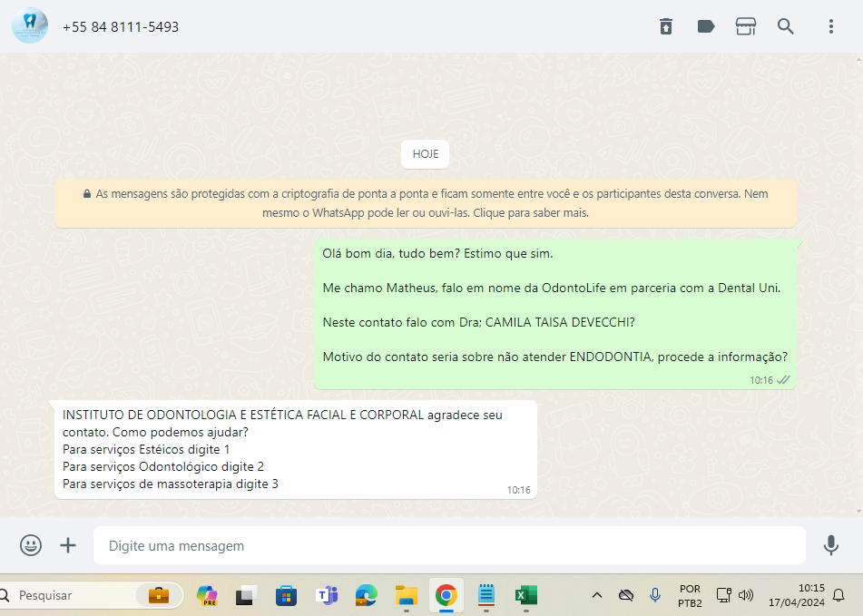This screenshot has width=863, height=616.
Task: Open clock and calendar 10:15
Action: tap(797, 595)
